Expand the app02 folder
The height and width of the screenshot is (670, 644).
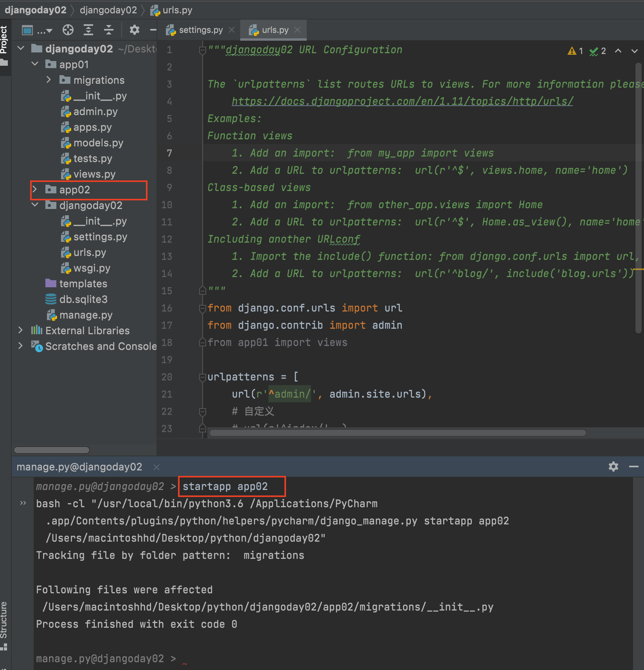pos(35,189)
